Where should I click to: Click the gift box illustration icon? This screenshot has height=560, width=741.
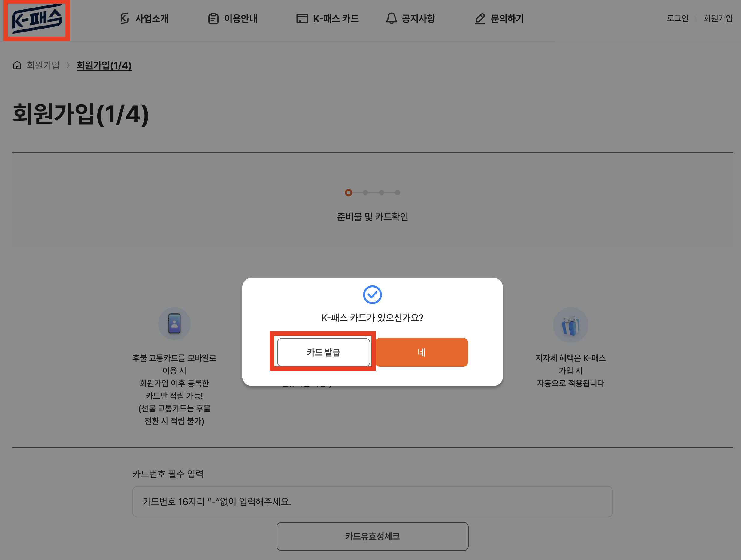[570, 325]
